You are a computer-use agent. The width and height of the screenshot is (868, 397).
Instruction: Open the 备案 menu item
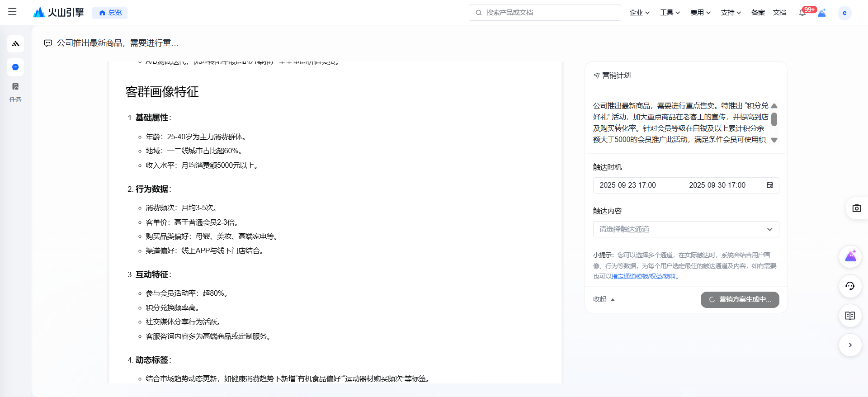758,13
